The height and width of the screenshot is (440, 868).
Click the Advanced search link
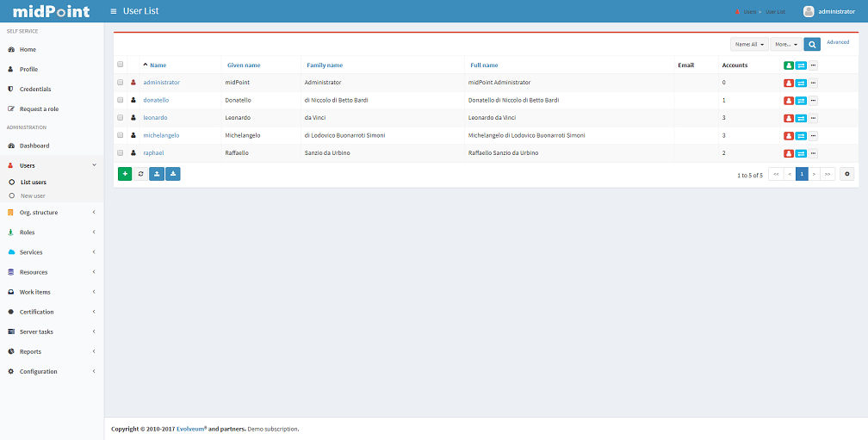point(837,42)
